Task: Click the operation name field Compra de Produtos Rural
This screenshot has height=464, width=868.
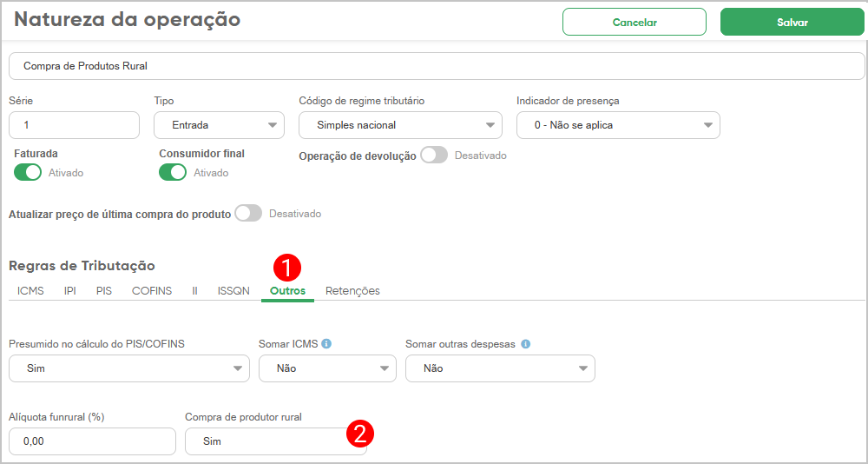Action: 437,66
